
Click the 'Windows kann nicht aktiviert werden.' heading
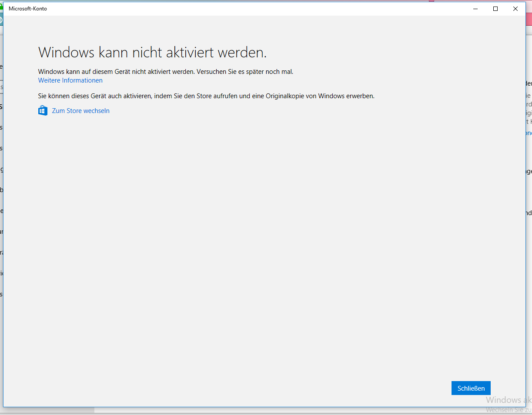tap(152, 52)
